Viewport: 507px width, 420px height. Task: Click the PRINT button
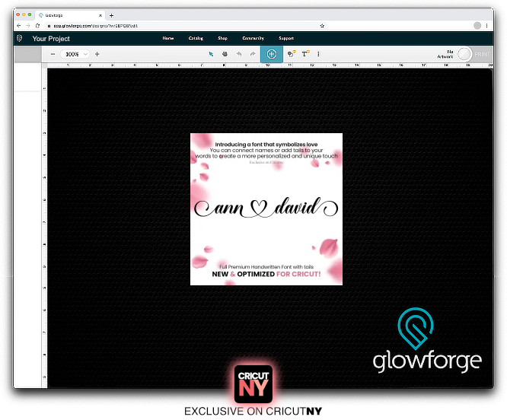(482, 54)
